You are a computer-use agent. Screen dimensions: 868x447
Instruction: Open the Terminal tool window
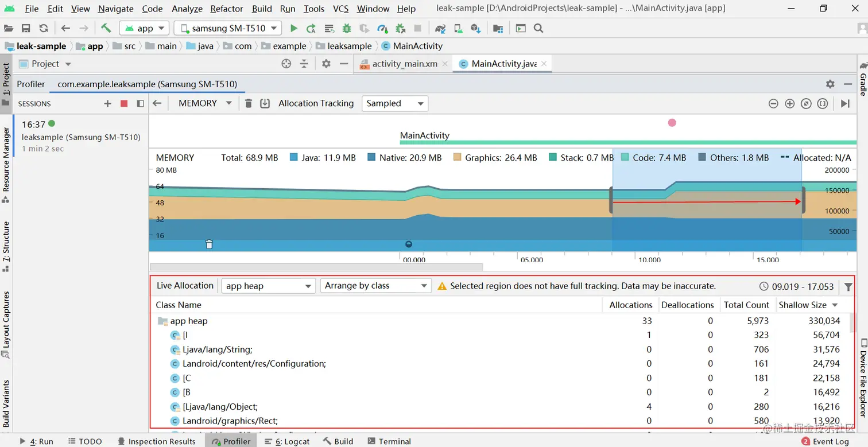point(389,441)
